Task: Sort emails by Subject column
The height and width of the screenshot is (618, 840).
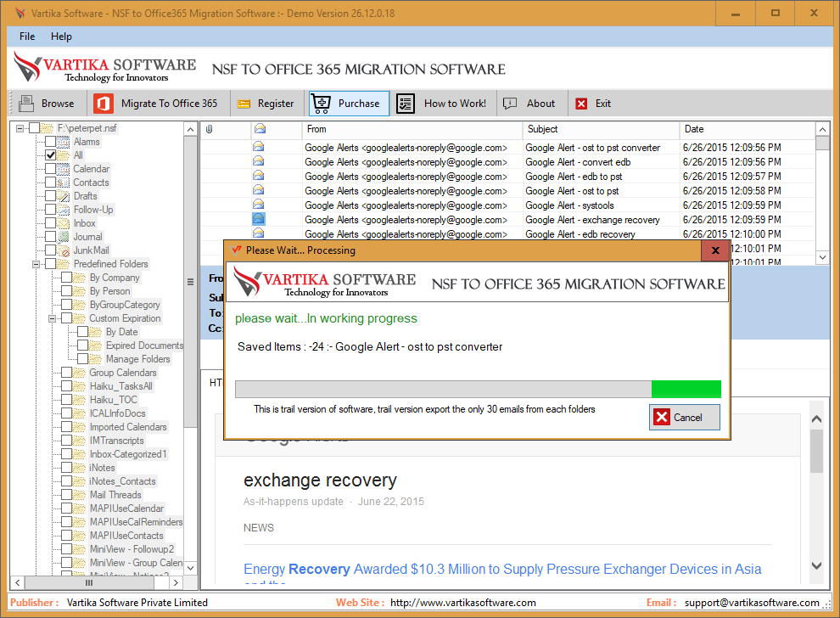Action: pyautogui.click(x=601, y=129)
